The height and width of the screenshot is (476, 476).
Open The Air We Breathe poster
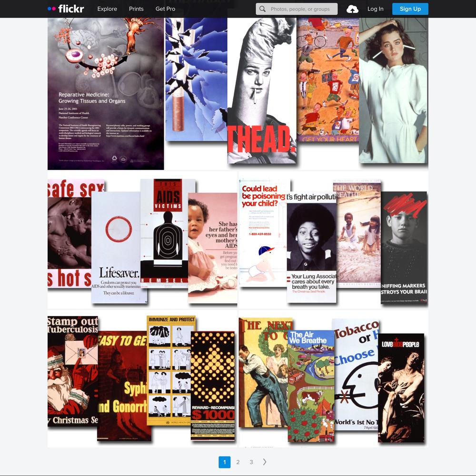311,386
